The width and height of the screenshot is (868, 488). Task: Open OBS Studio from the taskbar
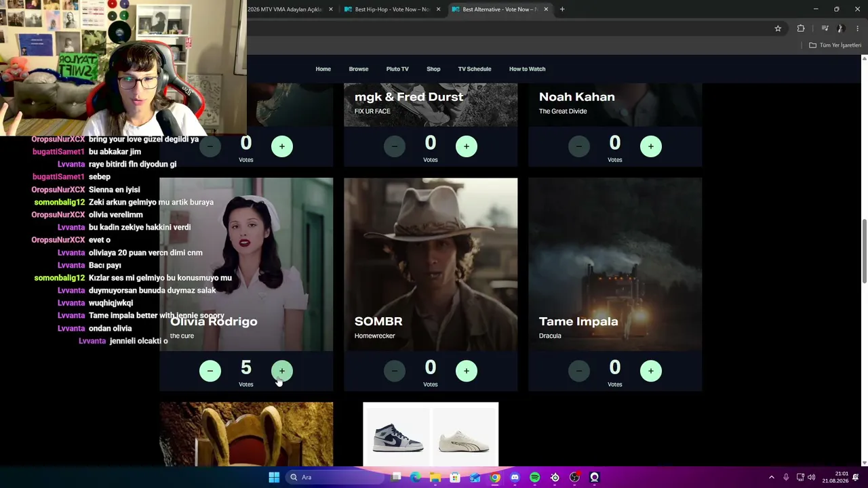tap(574, 477)
